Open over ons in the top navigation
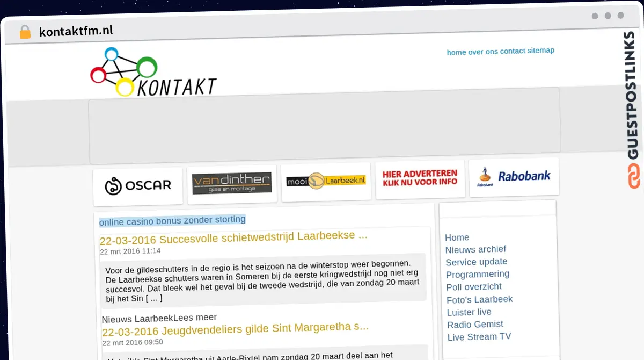The image size is (644, 360). pyautogui.click(x=483, y=52)
